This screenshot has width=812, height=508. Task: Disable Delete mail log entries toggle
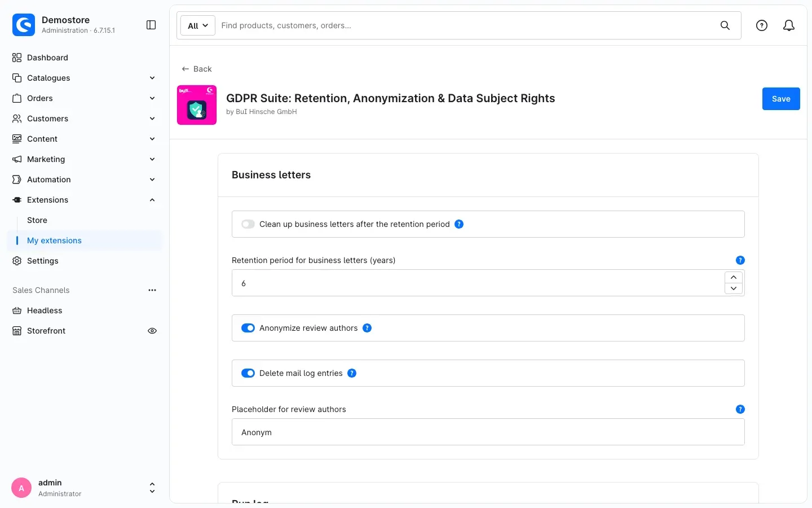[248, 373]
